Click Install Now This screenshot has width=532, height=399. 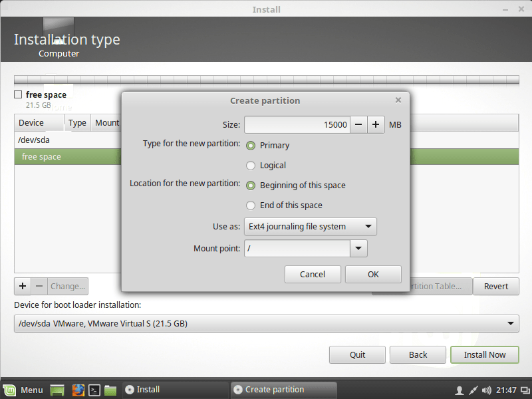point(485,354)
